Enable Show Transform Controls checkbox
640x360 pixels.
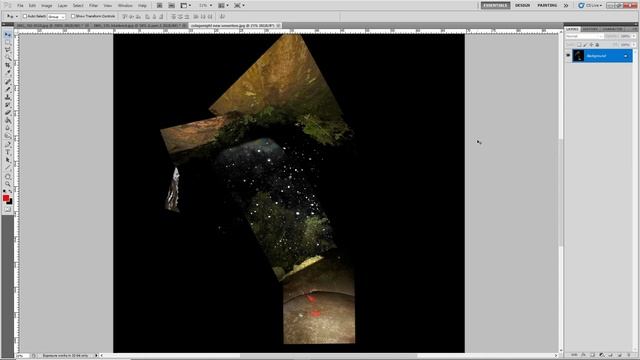point(73,16)
